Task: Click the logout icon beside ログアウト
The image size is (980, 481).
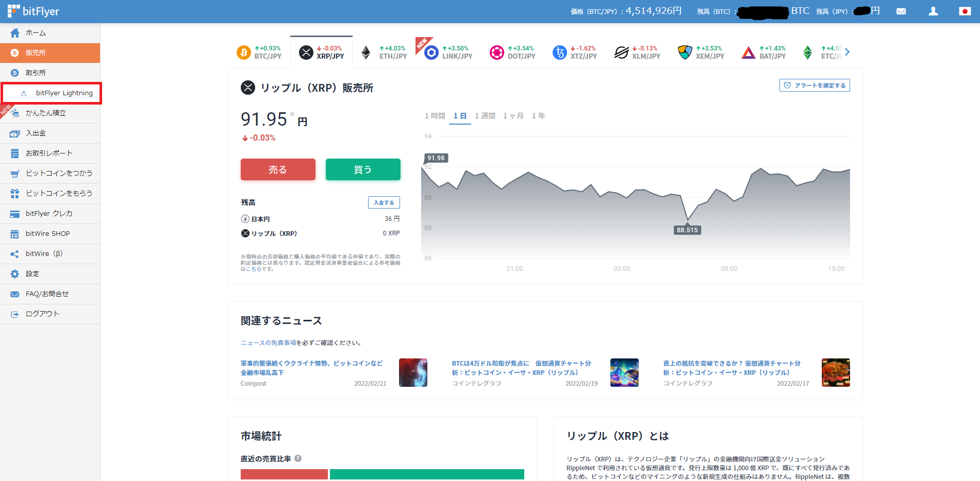Action: coord(15,314)
